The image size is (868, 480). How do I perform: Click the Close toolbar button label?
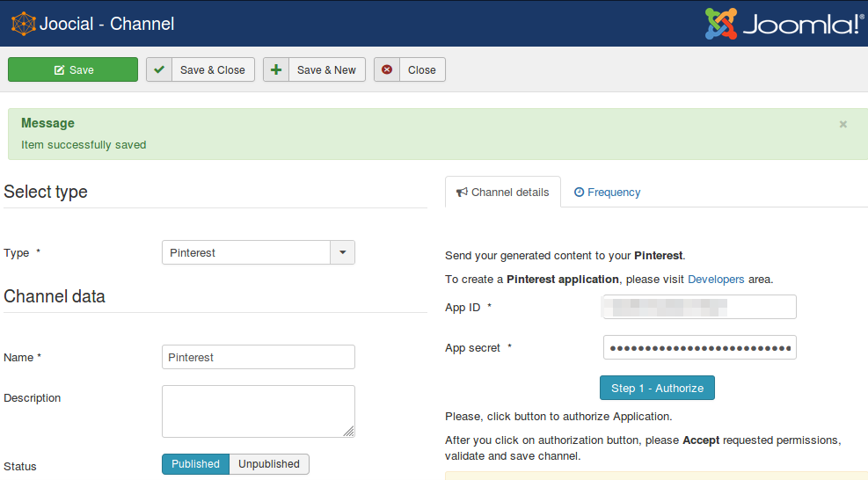point(422,69)
